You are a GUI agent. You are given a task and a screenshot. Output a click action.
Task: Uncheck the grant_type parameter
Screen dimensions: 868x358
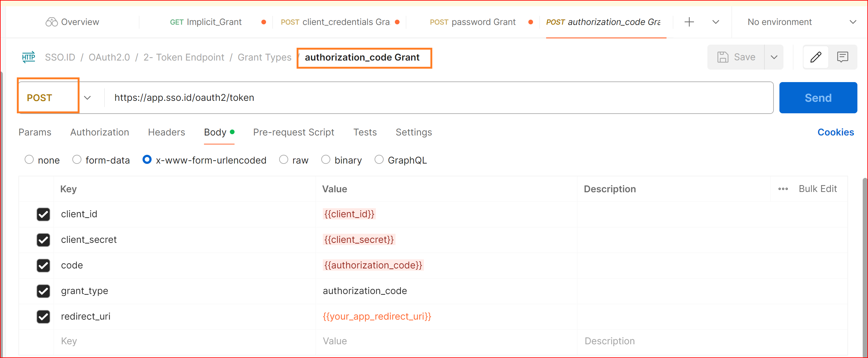coord(43,291)
